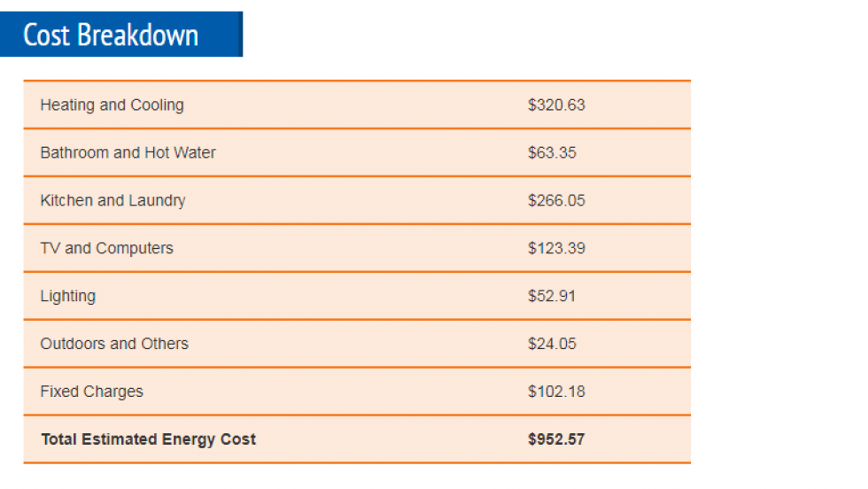Click the $266.05 kitchen cost value
This screenshot has width=868, height=489.
[556, 200]
